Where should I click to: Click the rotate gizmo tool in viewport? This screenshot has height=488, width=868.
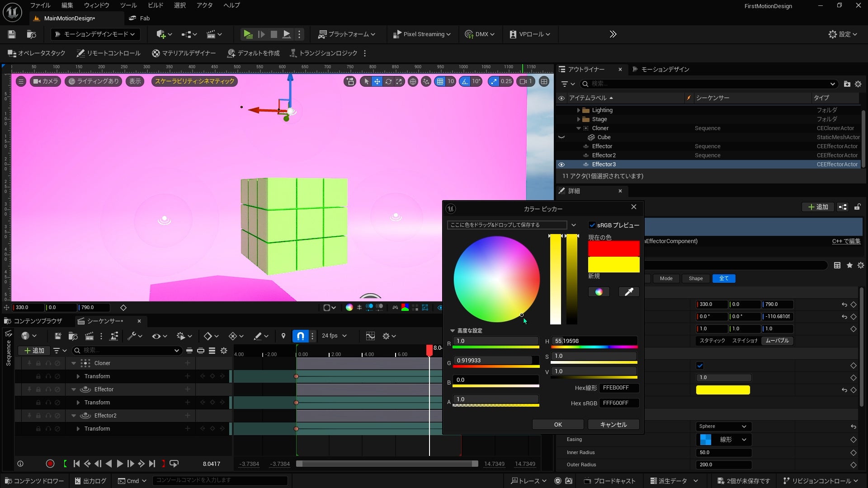point(388,81)
